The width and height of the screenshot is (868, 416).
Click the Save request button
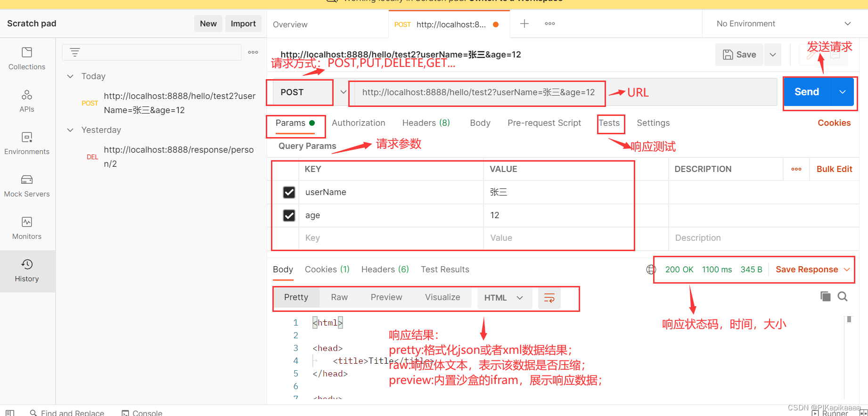point(740,55)
